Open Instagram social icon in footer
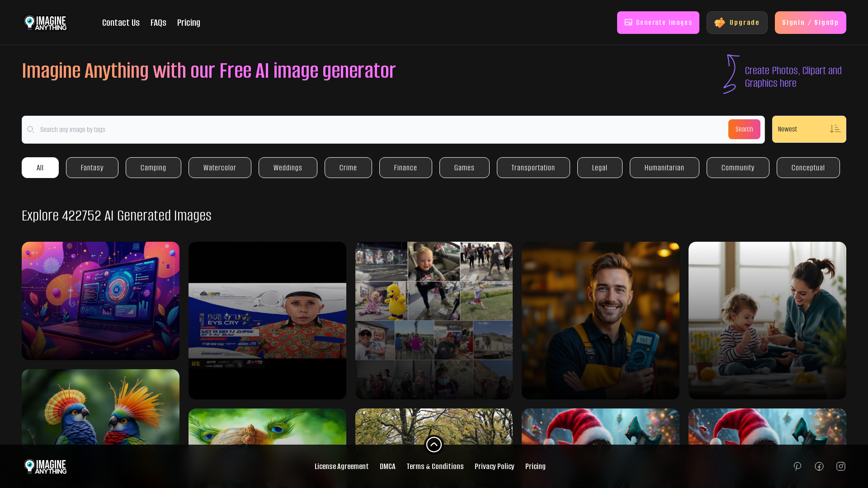This screenshot has height=488, width=868. coord(841,466)
